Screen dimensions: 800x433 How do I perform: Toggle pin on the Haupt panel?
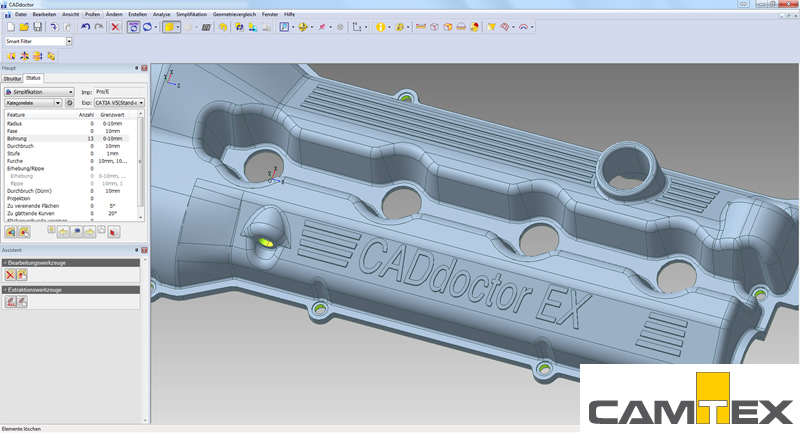[137, 68]
